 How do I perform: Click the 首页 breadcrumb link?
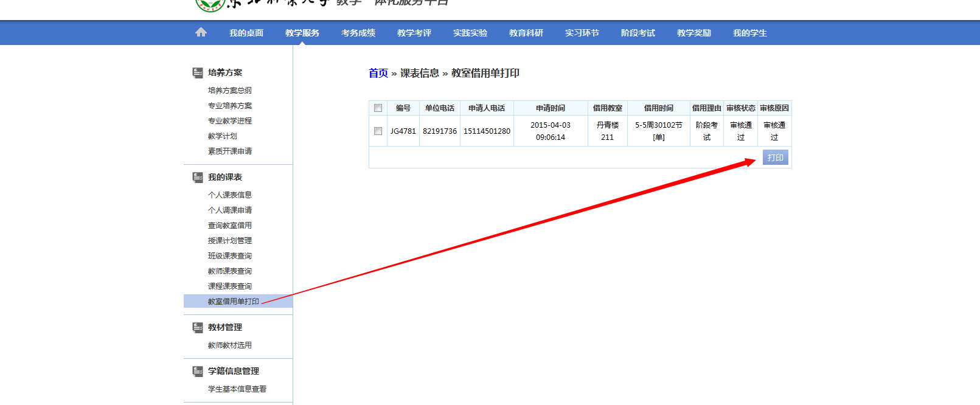click(x=378, y=73)
